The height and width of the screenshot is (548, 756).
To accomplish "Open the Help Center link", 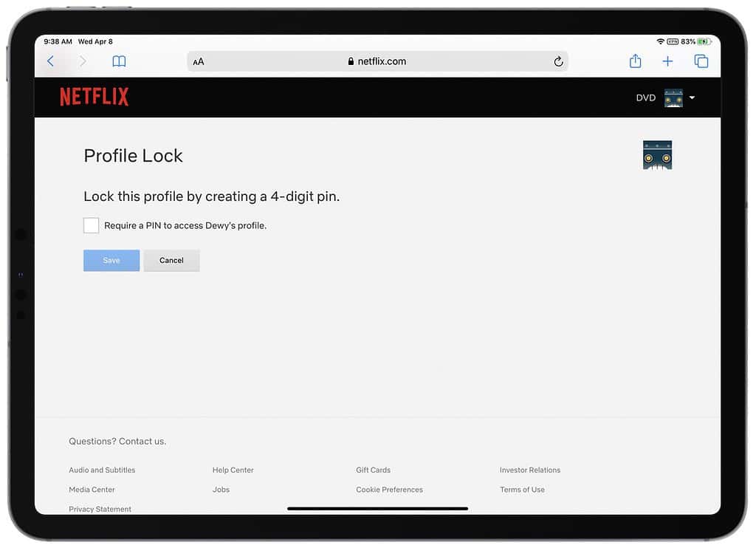I will coord(233,470).
